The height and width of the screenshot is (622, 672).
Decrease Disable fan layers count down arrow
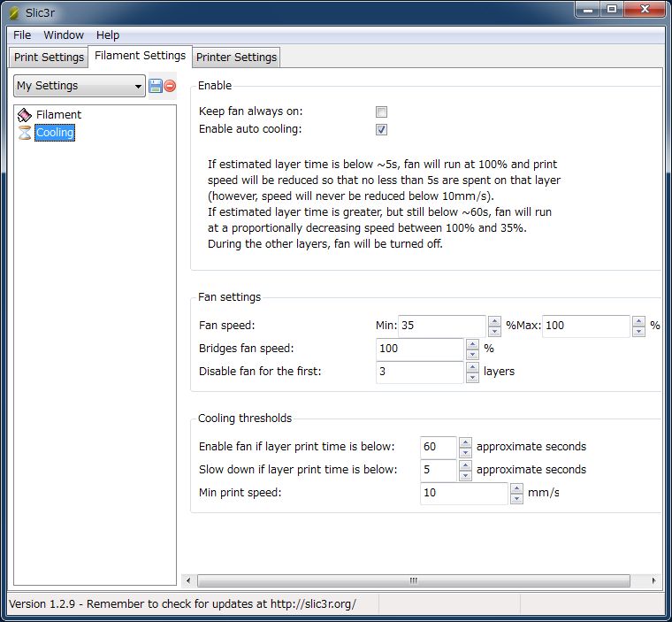[472, 378]
